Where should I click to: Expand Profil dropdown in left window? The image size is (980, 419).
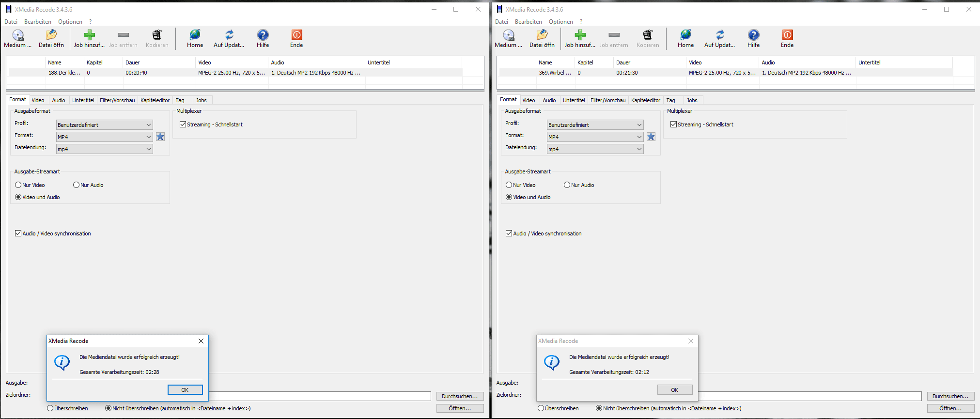click(x=148, y=125)
